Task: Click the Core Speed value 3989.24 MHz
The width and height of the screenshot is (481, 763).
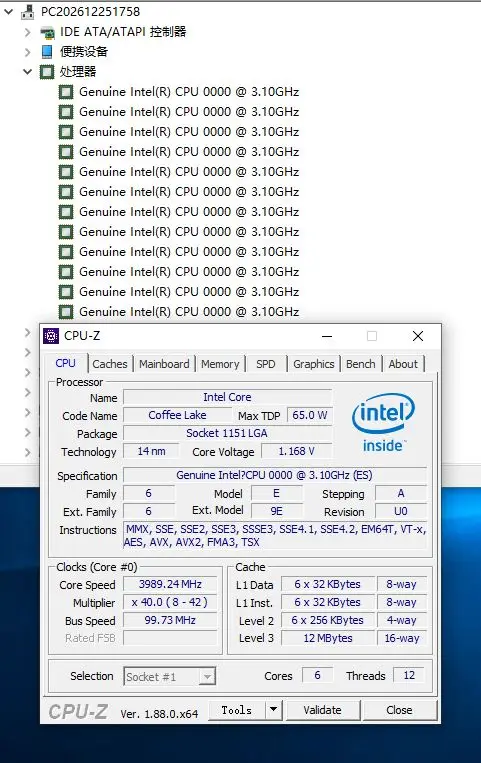Action: (170, 584)
